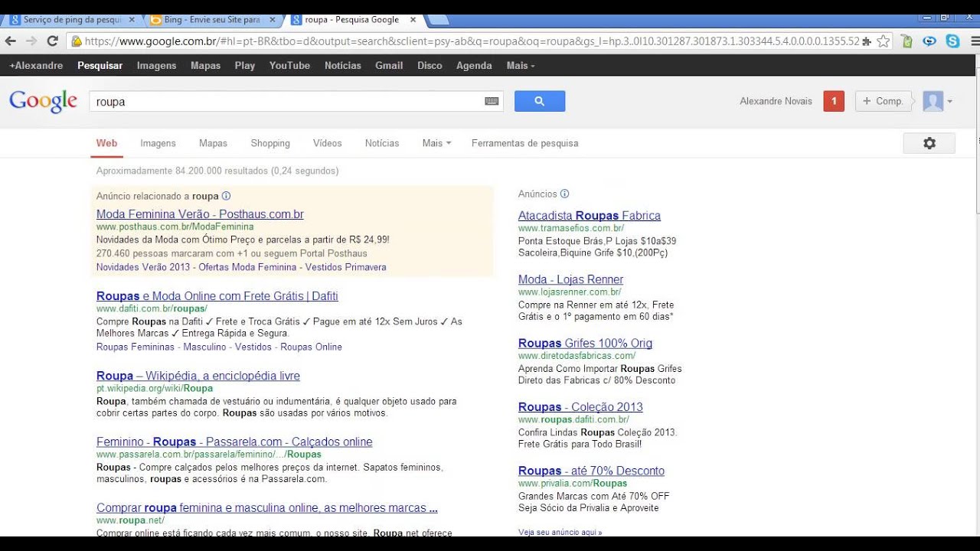Viewport: 980px width, 551px height.
Task: Open 'Feminino - Roupas - Passarela.com' result
Action: [234, 442]
